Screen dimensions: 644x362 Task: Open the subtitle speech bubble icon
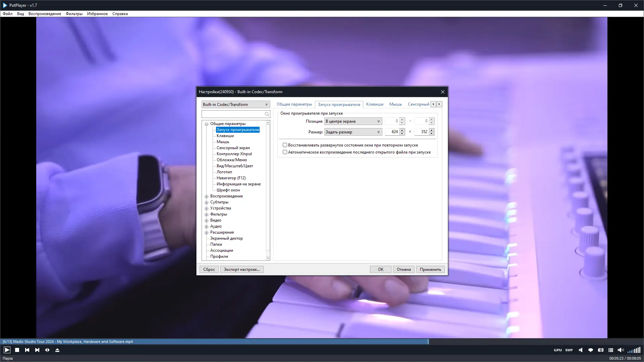coord(591,350)
